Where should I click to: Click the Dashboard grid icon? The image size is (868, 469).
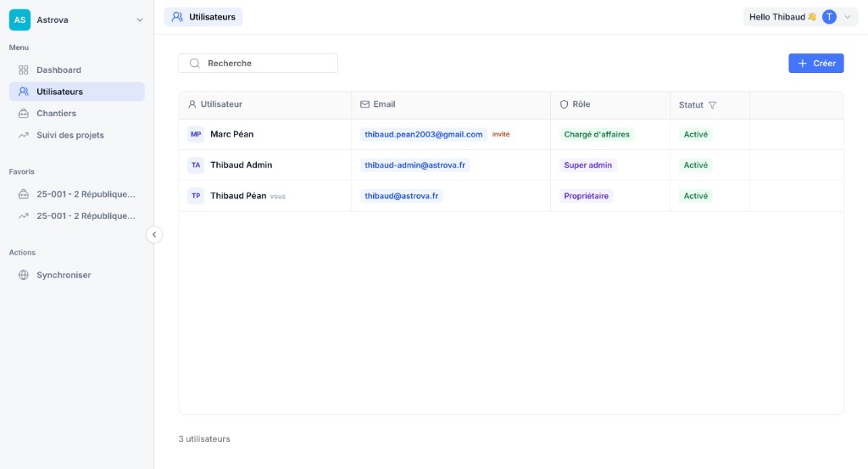click(x=23, y=70)
